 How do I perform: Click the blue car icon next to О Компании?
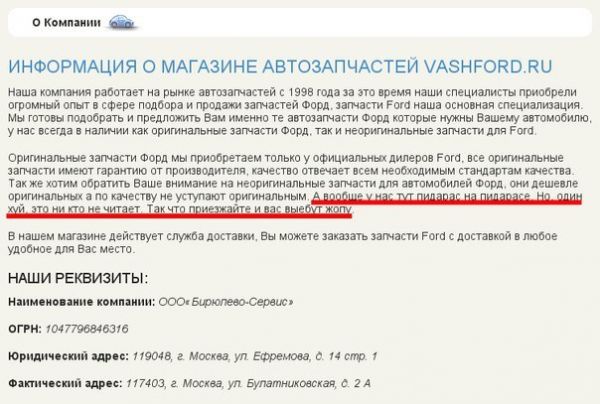pyautogui.click(x=122, y=22)
